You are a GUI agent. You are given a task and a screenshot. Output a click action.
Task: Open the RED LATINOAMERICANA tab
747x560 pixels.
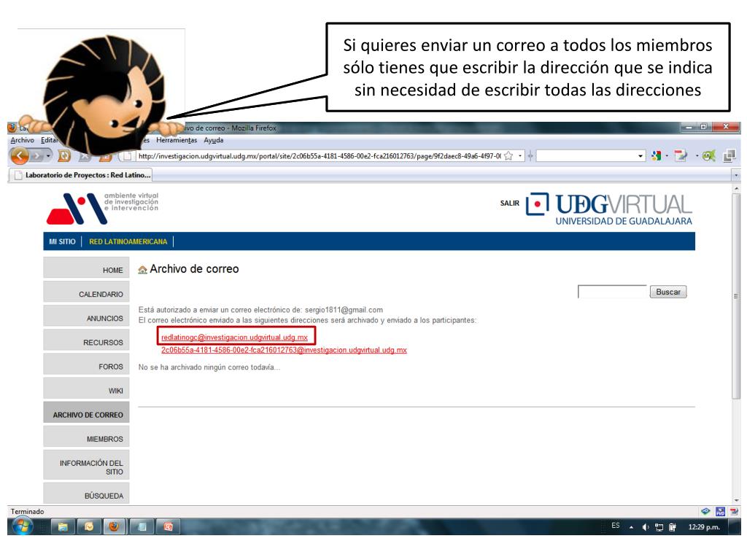pos(128,241)
